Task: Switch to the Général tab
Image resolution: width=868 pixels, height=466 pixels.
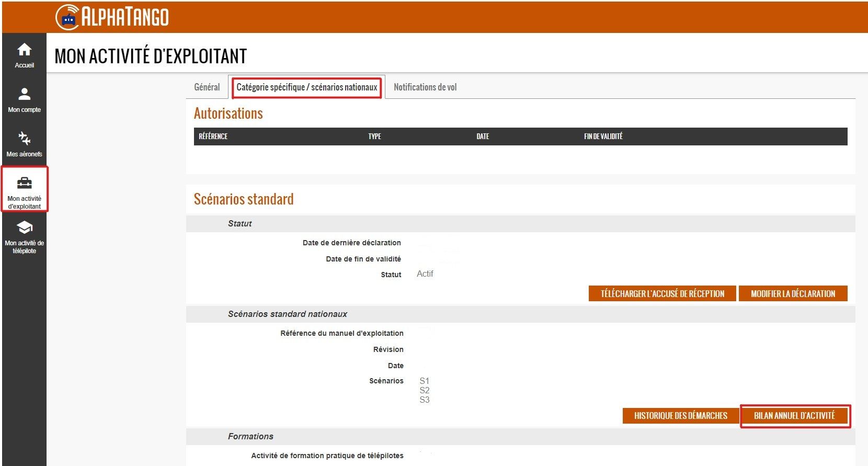Action: [x=207, y=87]
